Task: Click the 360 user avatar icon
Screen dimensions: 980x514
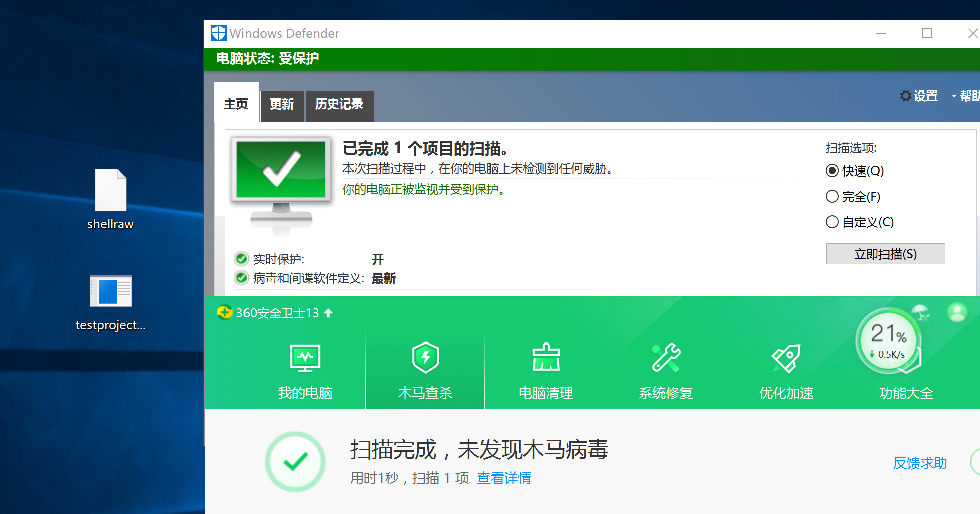Action: 957,313
